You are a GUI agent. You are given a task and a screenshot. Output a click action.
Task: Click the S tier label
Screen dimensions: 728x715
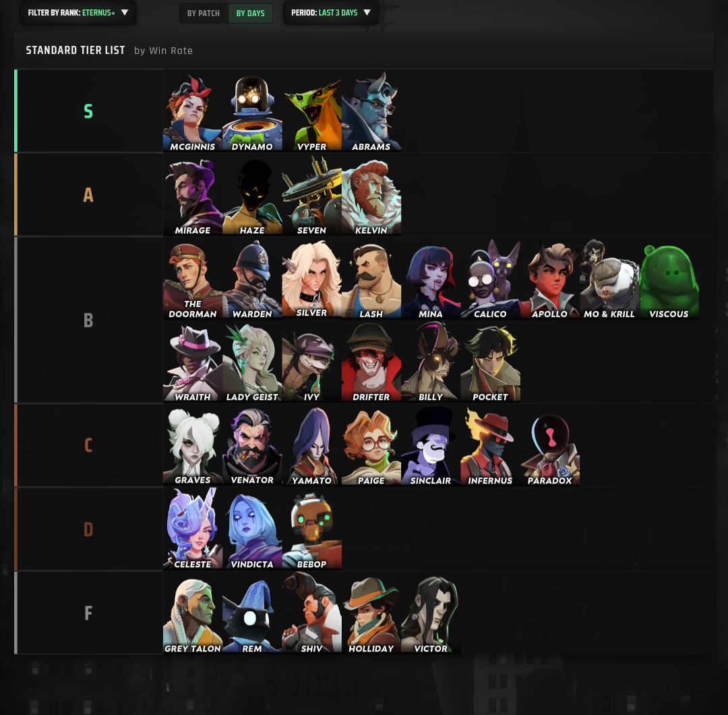point(88,111)
